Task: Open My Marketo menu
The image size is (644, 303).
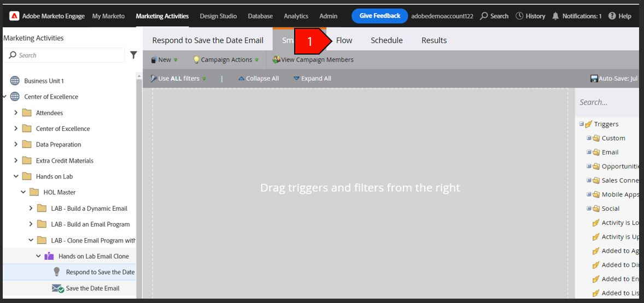Action: tap(108, 16)
